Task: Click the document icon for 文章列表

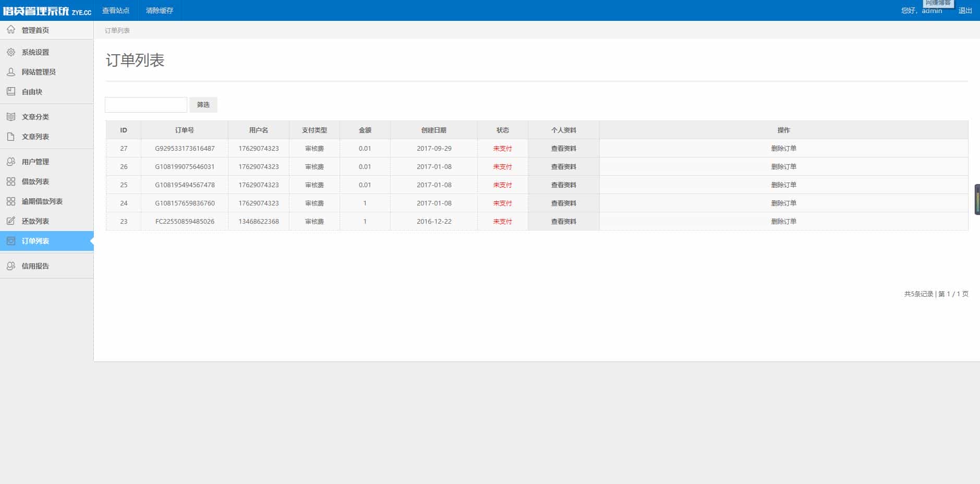Action: [x=11, y=137]
